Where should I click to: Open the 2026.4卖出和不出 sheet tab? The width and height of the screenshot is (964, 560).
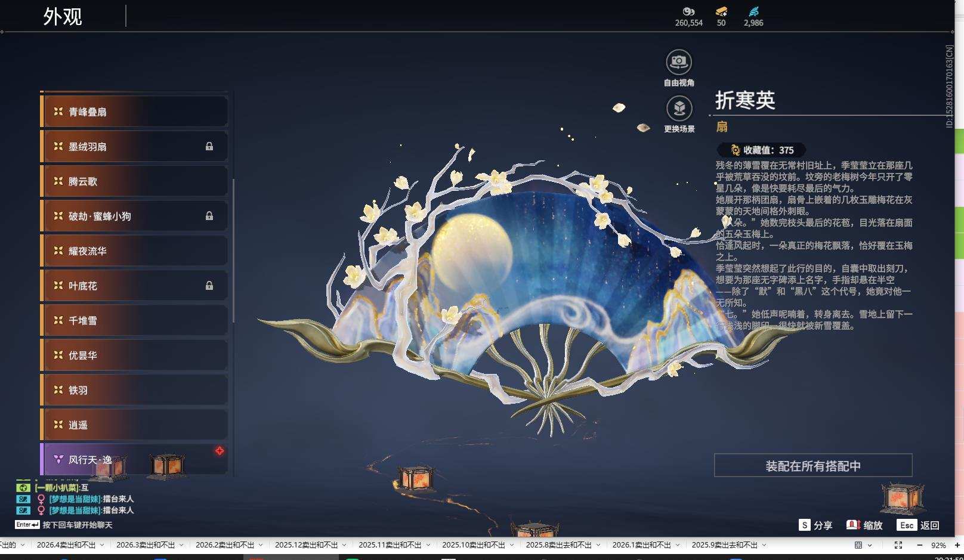(x=66, y=545)
